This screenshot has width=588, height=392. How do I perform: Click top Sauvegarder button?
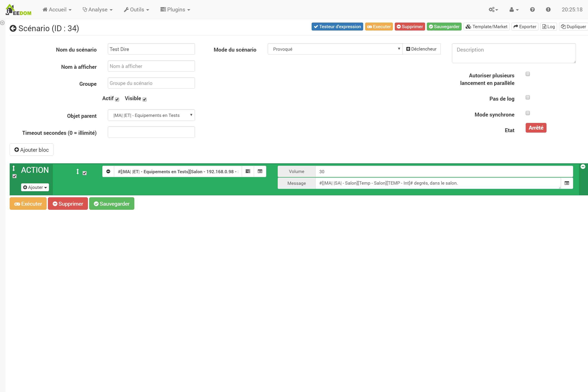[444, 26]
